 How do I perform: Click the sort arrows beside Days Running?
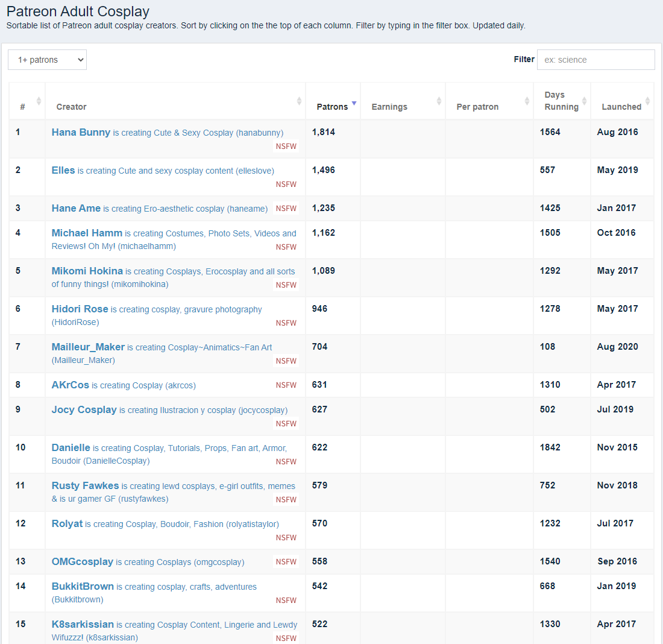pyautogui.click(x=584, y=101)
